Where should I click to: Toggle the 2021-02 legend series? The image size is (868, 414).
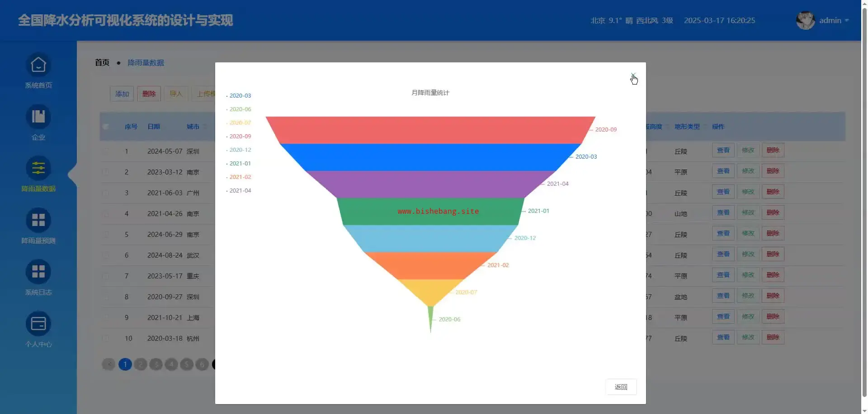239,177
